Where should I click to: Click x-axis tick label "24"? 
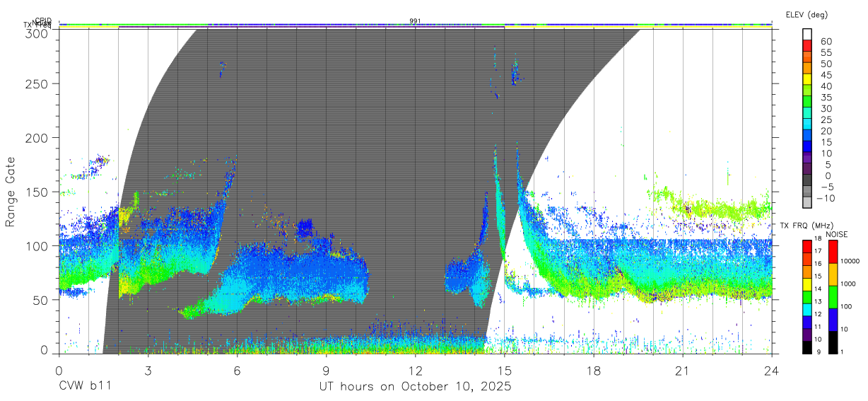772,371
